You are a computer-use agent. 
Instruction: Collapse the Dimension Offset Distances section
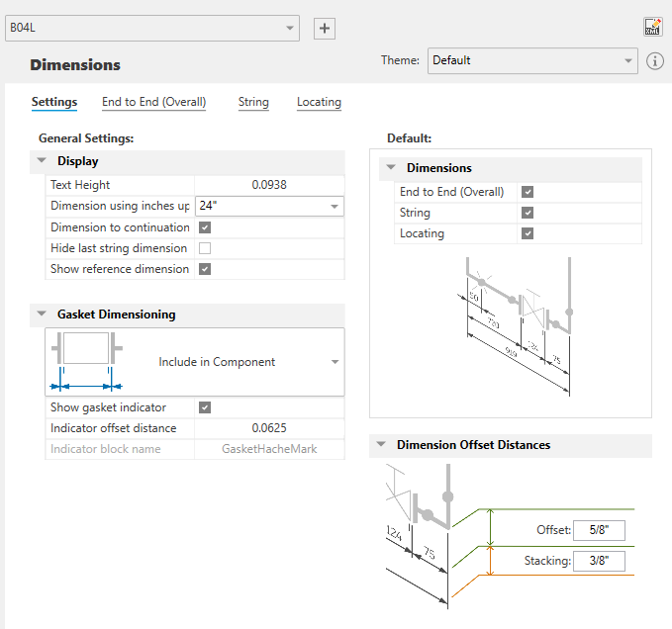[381, 445]
